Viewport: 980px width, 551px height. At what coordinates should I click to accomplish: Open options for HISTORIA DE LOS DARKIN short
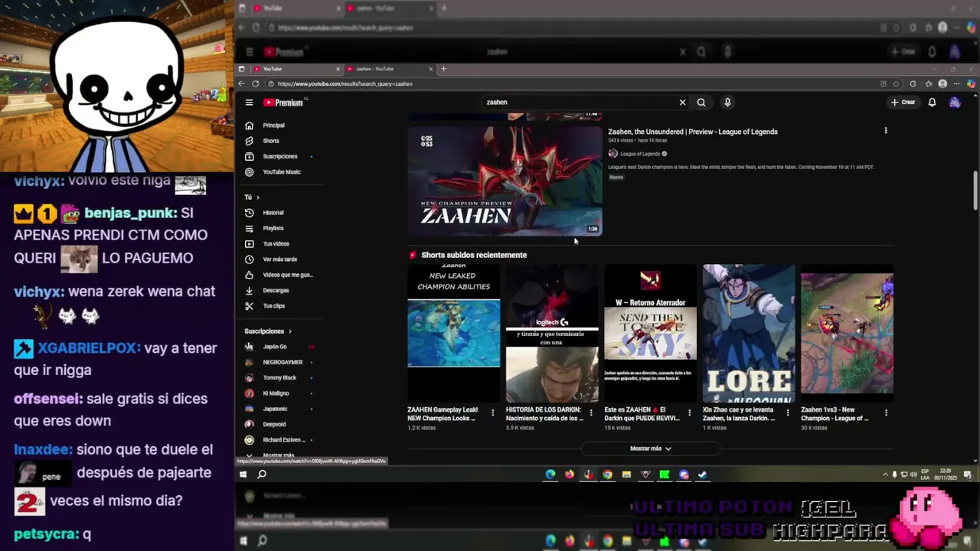point(591,413)
